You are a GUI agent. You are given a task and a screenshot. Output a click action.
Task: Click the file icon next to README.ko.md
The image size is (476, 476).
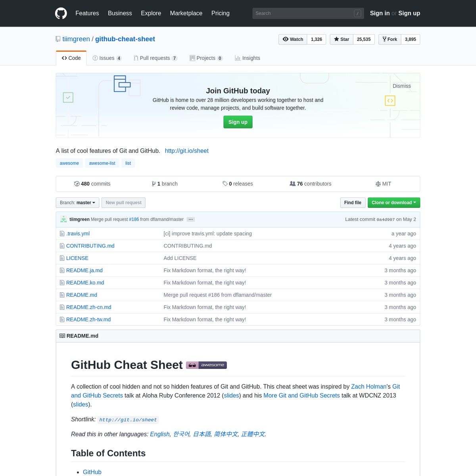pyautogui.click(x=62, y=283)
